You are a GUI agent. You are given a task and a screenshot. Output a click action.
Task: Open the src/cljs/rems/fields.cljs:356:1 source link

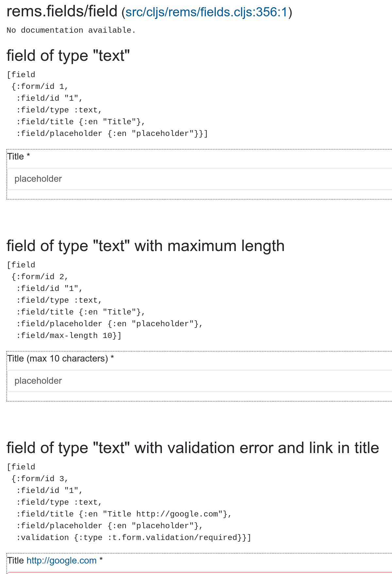coord(206,12)
